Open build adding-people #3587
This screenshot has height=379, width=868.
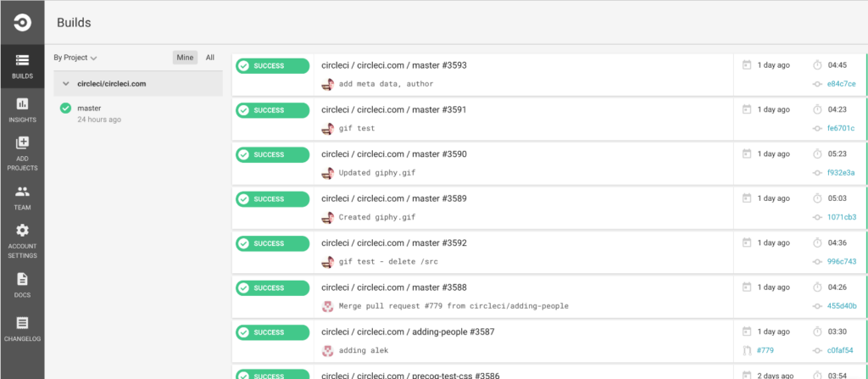(x=408, y=332)
